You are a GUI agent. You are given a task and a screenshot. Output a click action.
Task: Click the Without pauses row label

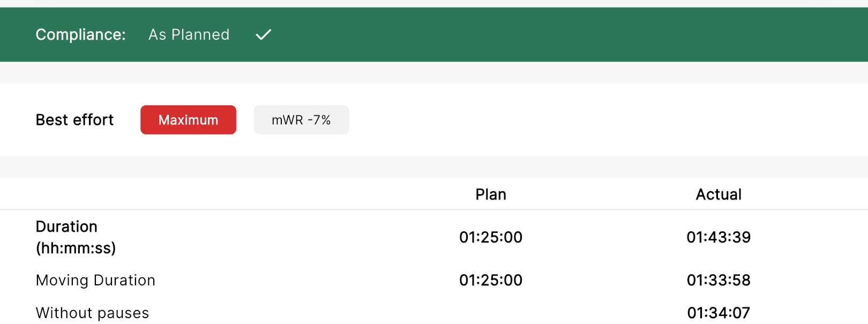[92, 313]
